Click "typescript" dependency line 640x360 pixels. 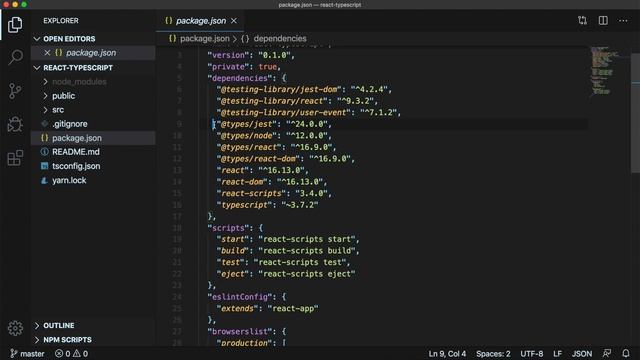click(x=267, y=205)
